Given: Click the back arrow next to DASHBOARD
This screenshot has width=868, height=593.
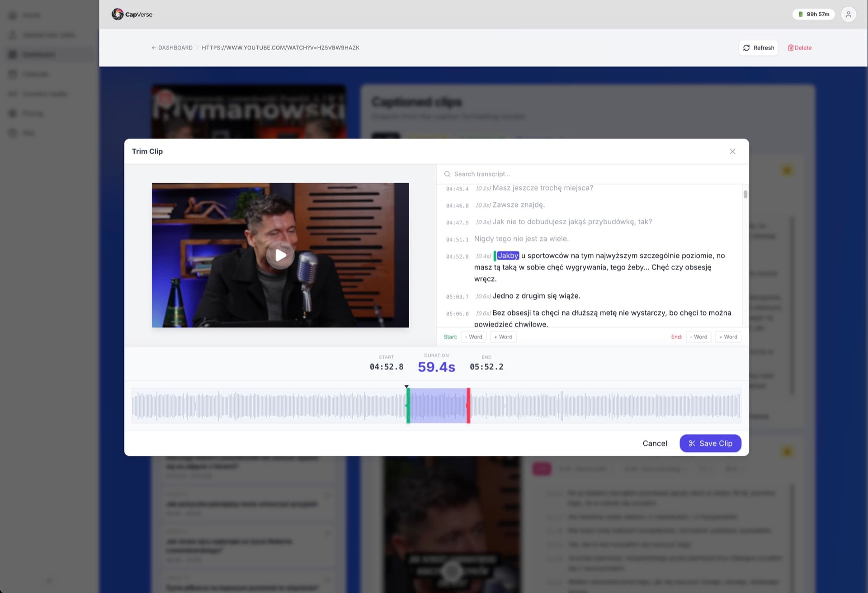Looking at the screenshot, I should [154, 47].
